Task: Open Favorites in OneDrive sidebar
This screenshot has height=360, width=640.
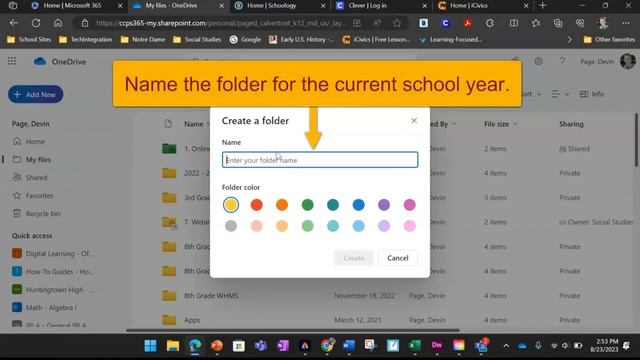Action: [x=39, y=196]
